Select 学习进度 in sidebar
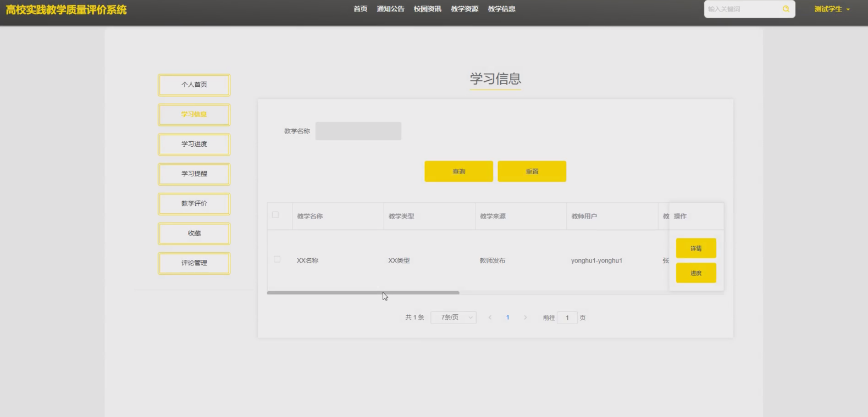This screenshot has width=868, height=417. click(x=194, y=144)
